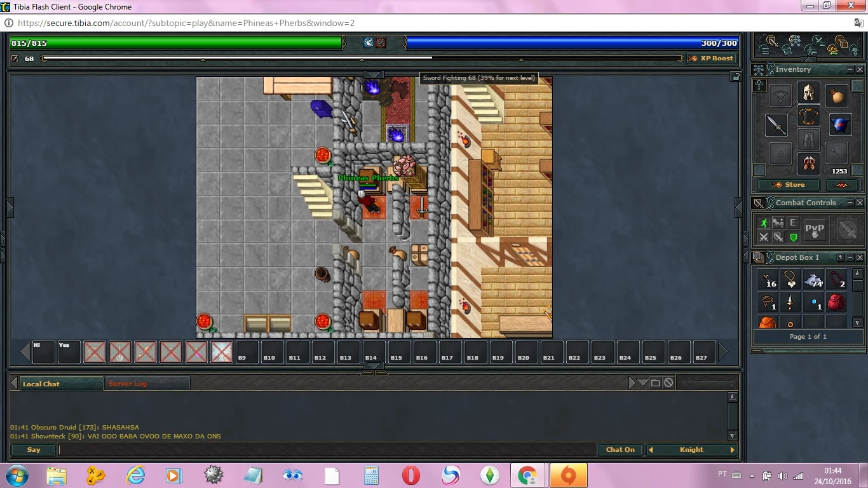This screenshot has height=488, width=868.
Task: Click the green health bar 815/815
Action: pos(176,43)
